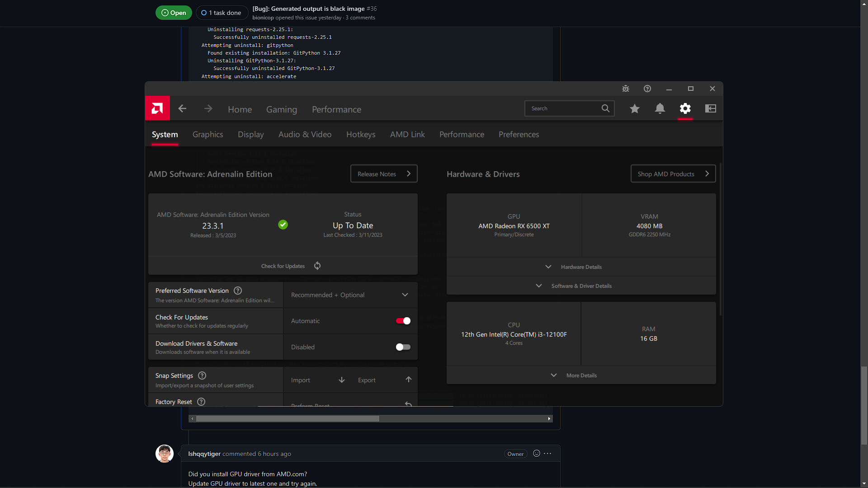Click the Search input field
The width and height of the screenshot is (868, 488).
coord(563,109)
